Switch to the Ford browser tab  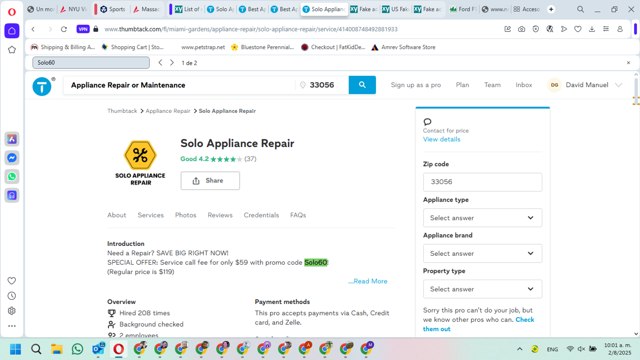click(x=462, y=9)
